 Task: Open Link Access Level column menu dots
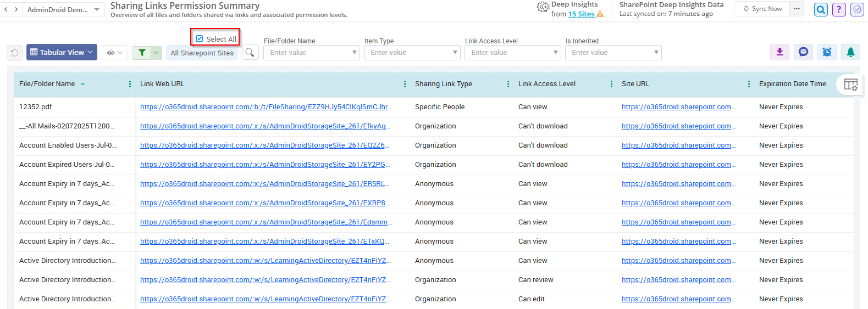(611, 84)
